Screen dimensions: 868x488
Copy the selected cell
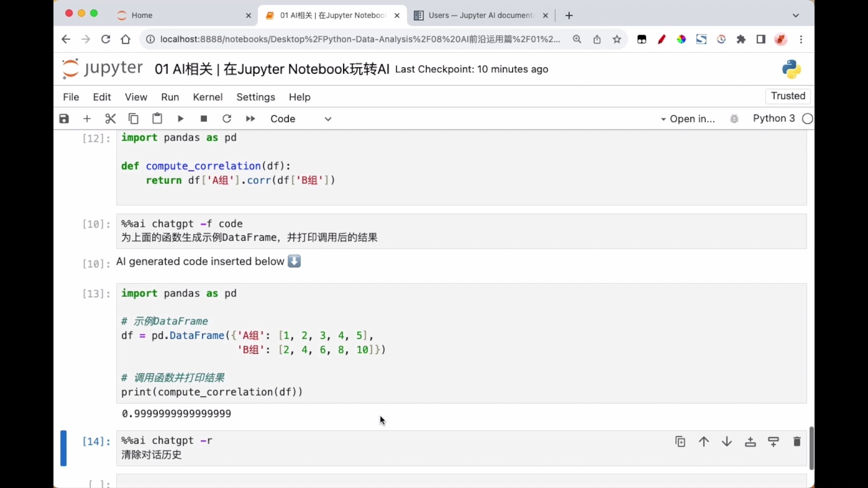tap(133, 118)
